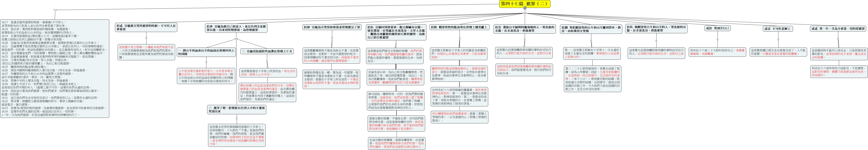This screenshot has width=868, height=150.
Task: Click the 包括 label under node 拾参
Action: (236, 39)
